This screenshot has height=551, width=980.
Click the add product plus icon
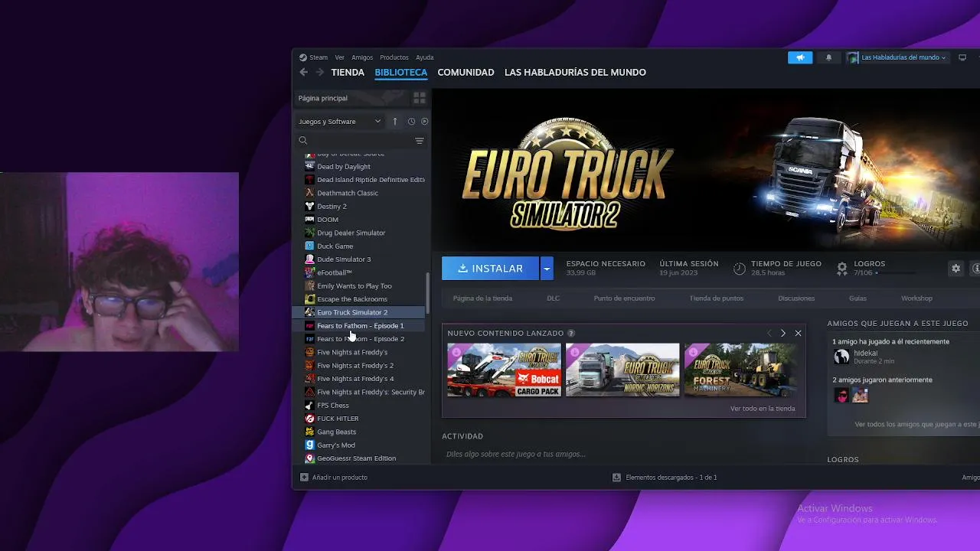pyautogui.click(x=304, y=478)
